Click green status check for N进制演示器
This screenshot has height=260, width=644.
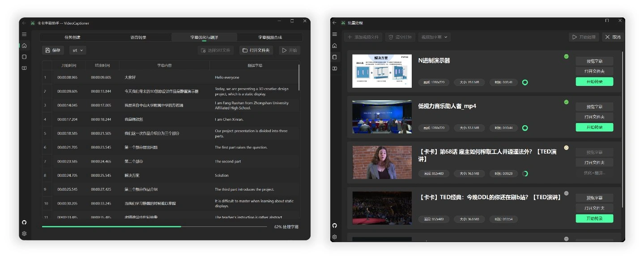[x=566, y=56]
